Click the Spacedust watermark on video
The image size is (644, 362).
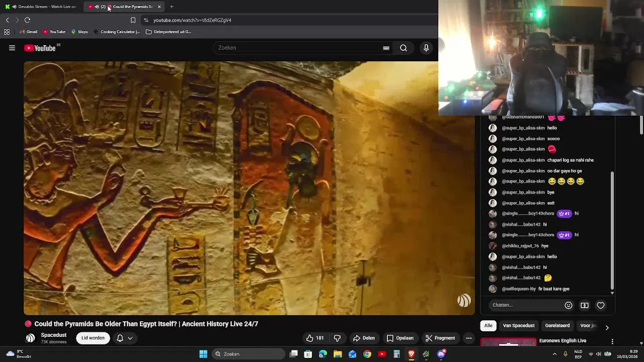click(463, 301)
